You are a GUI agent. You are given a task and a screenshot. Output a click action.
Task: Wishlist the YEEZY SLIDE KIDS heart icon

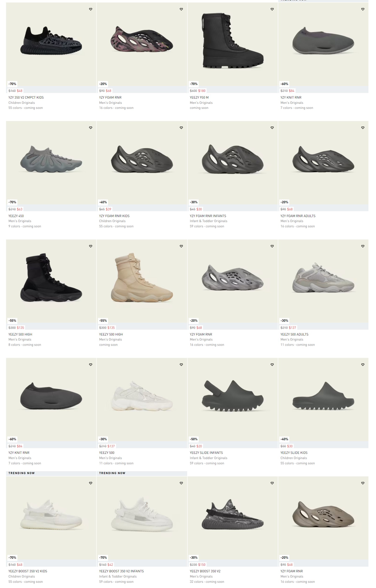(363, 365)
